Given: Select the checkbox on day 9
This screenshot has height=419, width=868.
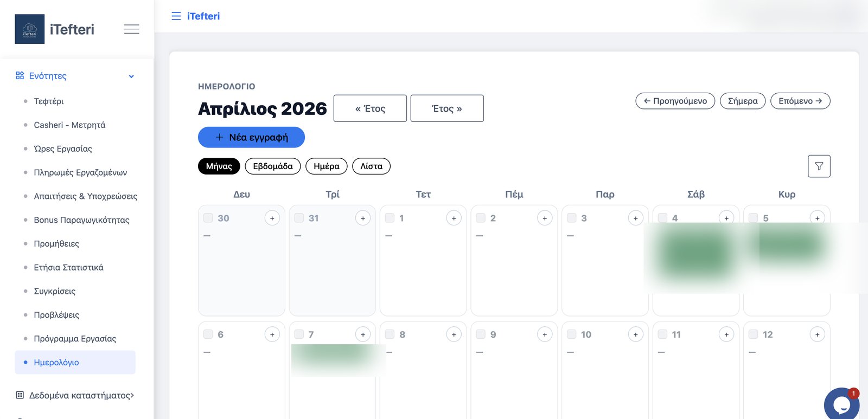Looking at the screenshot, I should (481, 334).
